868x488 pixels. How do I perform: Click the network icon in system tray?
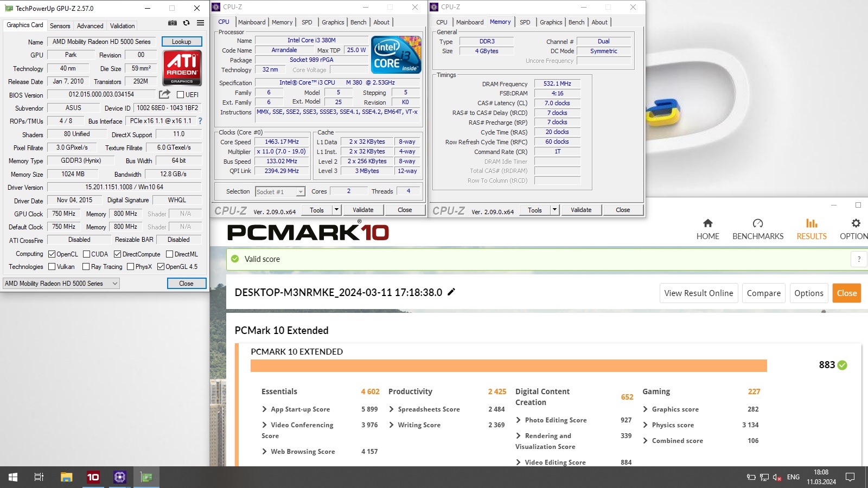pyautogui.click(x=764, y=477)
